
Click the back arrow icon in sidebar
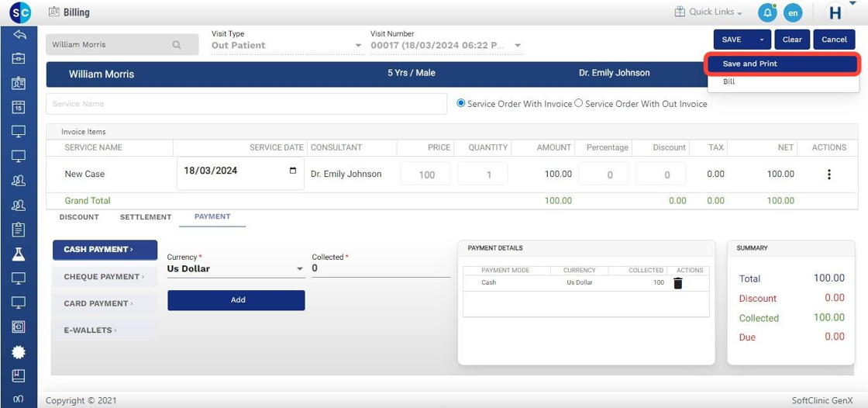[x=19, y=35]
